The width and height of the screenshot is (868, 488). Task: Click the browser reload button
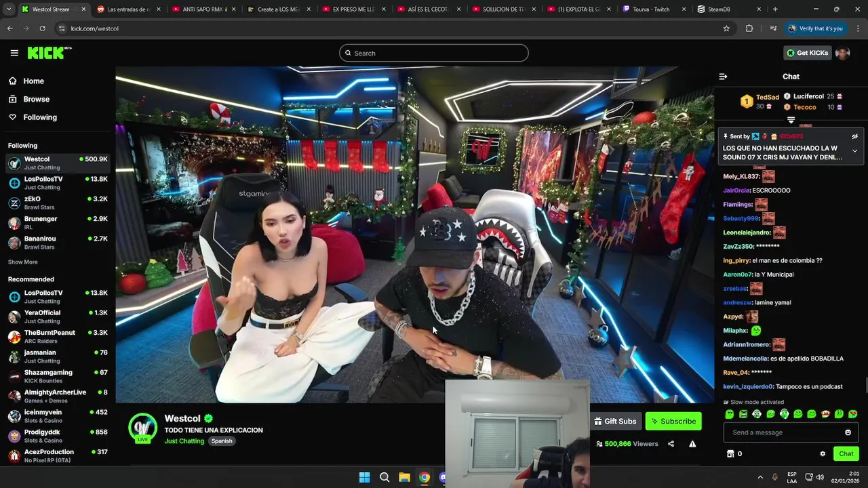click(x=42, y=28)
